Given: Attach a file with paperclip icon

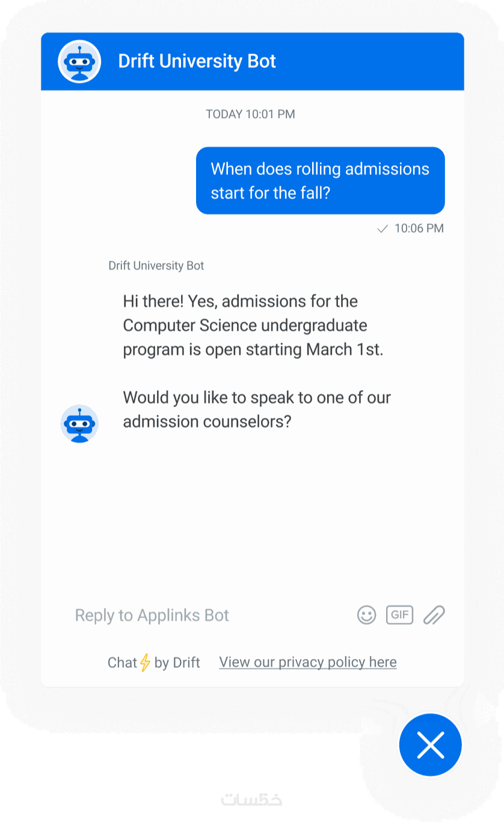Looking at the screenshot, I should click(434, 615).
